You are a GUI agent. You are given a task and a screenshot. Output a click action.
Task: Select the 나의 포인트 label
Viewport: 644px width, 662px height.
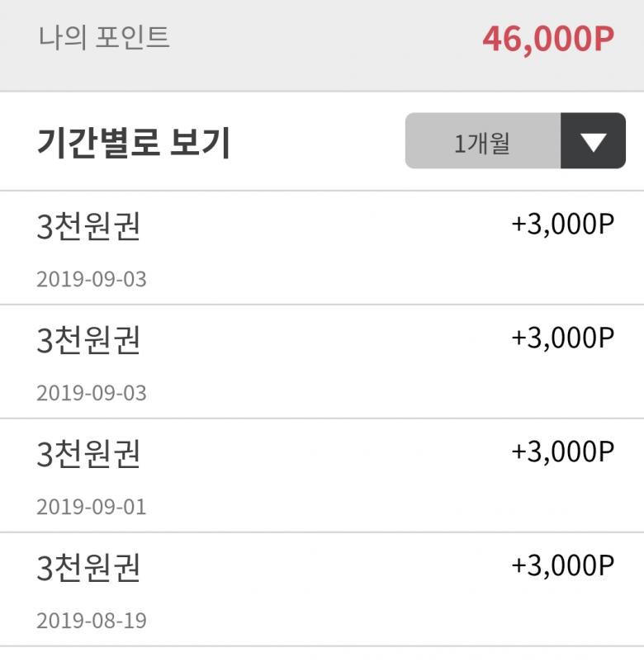click(x=104, y=38)
